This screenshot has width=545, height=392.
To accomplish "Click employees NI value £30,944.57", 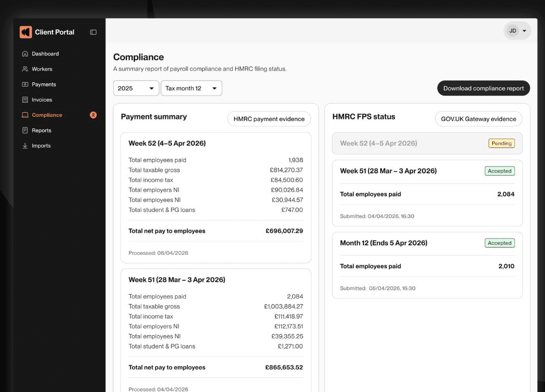I will pyautogui.click(x=287, y=200).
